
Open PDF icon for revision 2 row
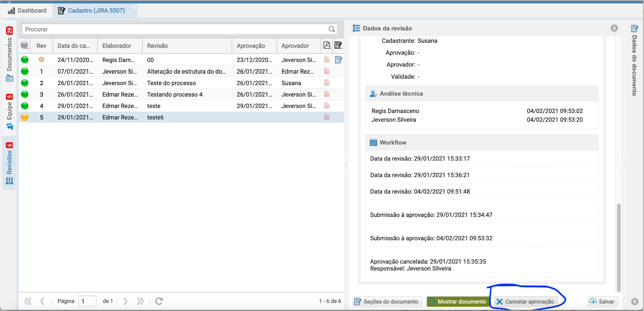point(327,83)
